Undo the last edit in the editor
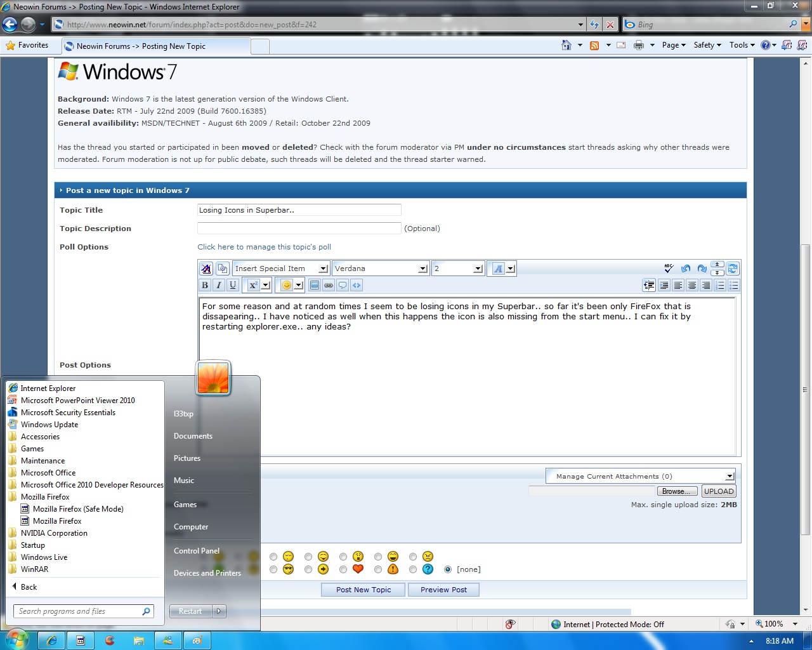This screenshot has height=650, width=812. [x=685, y=269]
